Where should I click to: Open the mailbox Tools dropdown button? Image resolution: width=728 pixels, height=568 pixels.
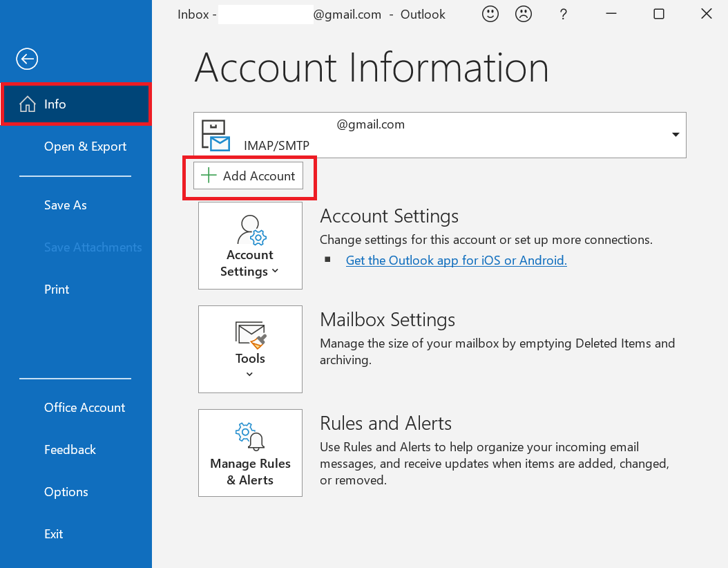point(250,349)
